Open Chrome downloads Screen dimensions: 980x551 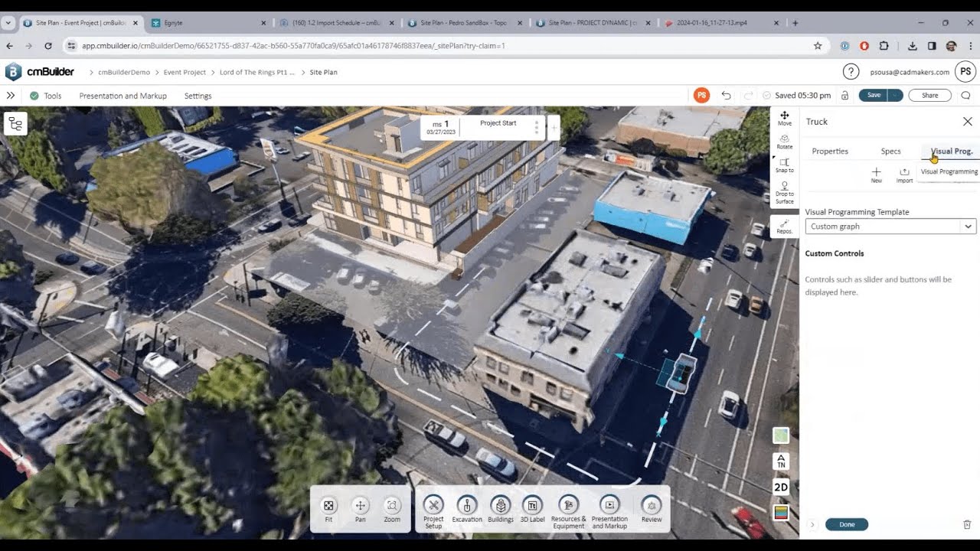click(913, 46)
